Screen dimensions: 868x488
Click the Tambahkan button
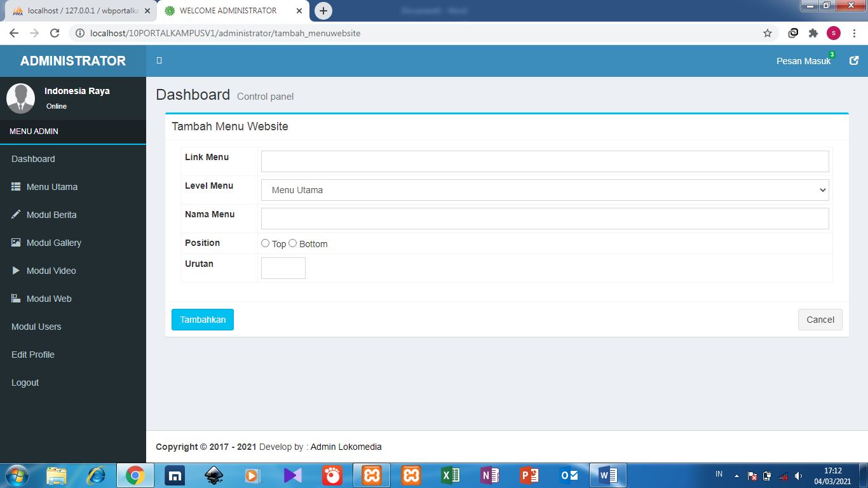(x=203, y=320)
